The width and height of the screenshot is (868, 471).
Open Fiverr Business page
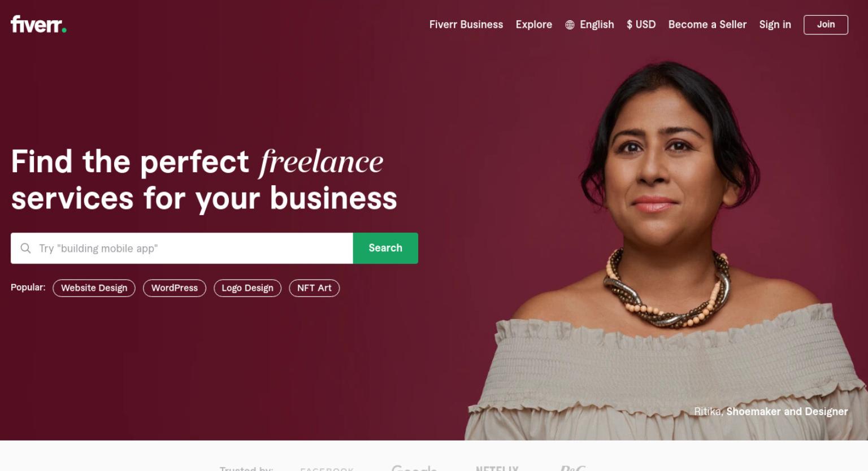(x=466, y=24)
